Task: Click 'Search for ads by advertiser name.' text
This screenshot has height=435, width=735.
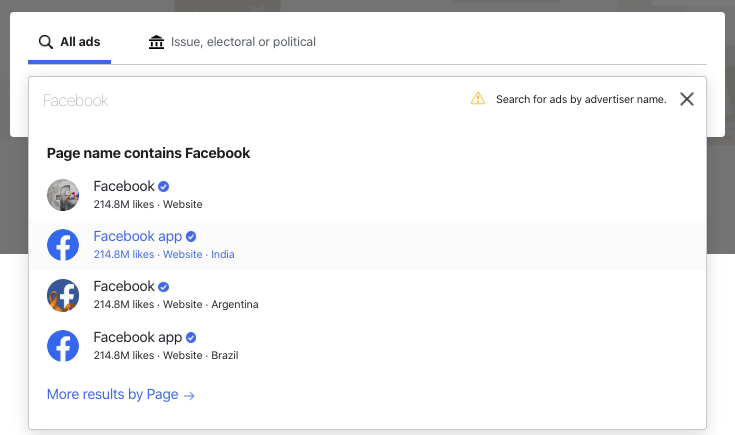Action: pyautogui.click(x=581, y=99)
